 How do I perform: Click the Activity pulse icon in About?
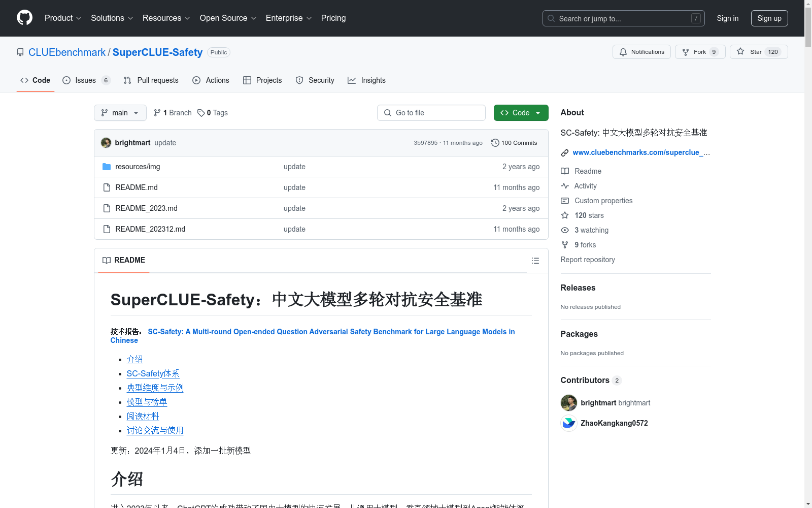(x=565, y=186)
